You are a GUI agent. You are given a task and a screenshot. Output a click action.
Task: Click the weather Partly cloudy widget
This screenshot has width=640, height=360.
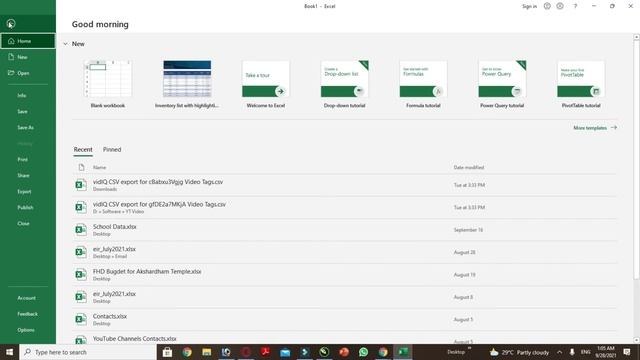click(x=520, y=352)
